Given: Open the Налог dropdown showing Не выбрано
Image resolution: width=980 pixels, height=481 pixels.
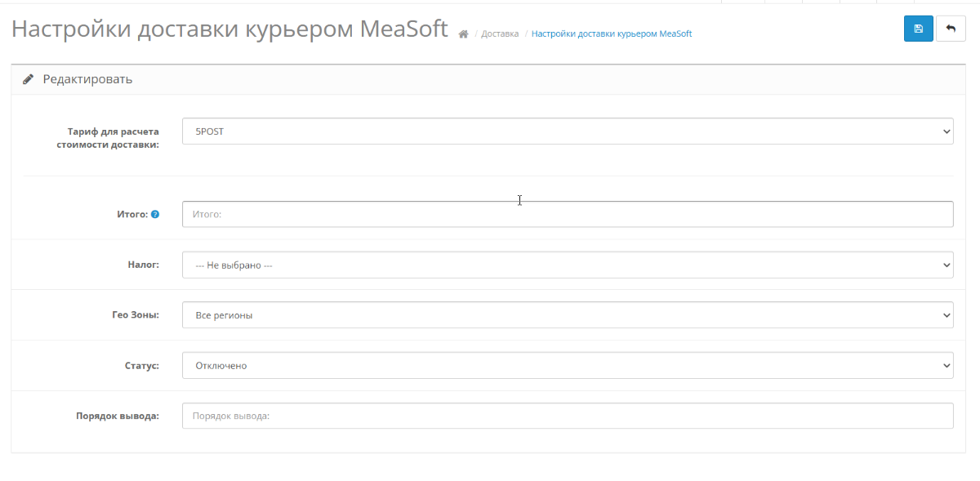Looking at the screenshot, I should coord(568,265).
